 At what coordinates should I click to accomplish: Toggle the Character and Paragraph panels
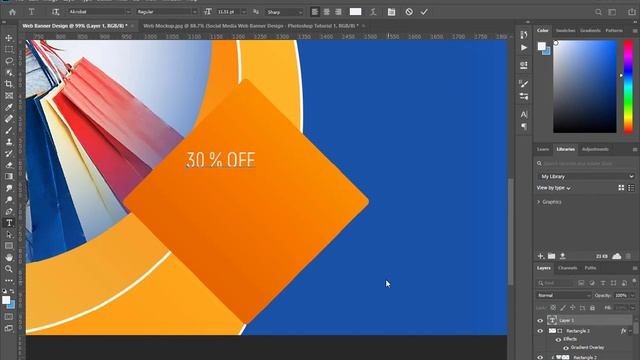coord(391,12)
